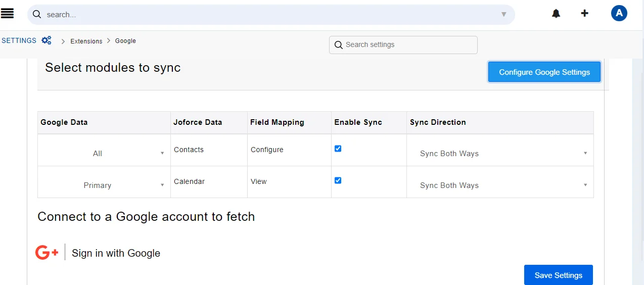Open Google Data dropdown for Contacts
644x285 pixels.
104,153
